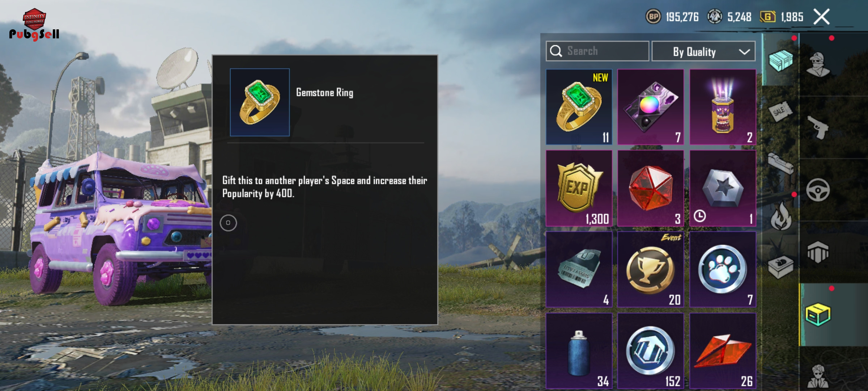Screen dimensions: 868x391
Task: Open the weapon skins pistol tab
Action: coord(818,127)
